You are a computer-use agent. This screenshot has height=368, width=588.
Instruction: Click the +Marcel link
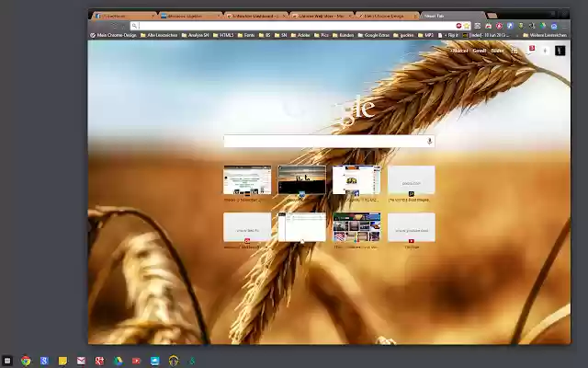(459, 51)
